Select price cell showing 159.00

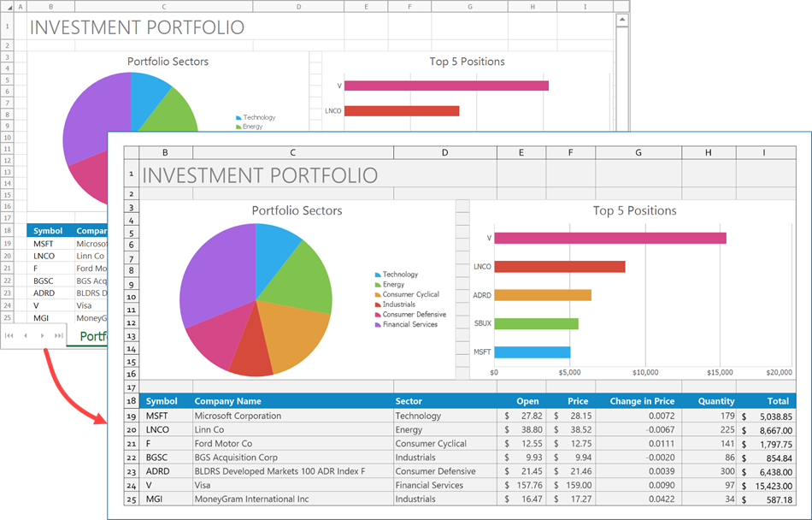coord(571,485)
